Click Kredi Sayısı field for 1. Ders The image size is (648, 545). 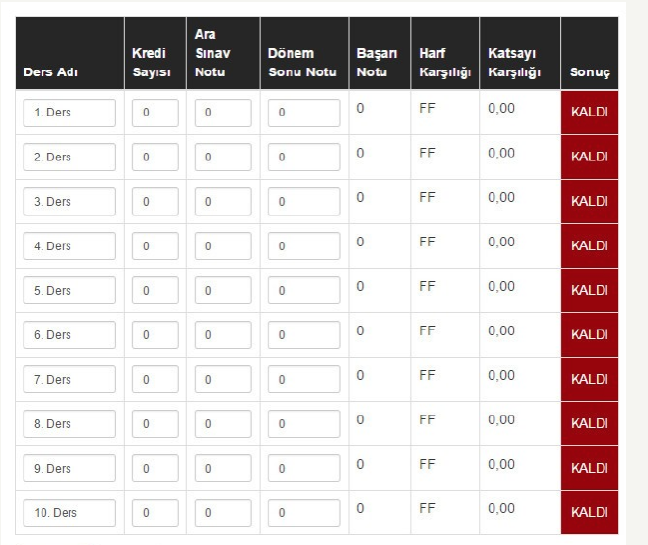point(155,113)
